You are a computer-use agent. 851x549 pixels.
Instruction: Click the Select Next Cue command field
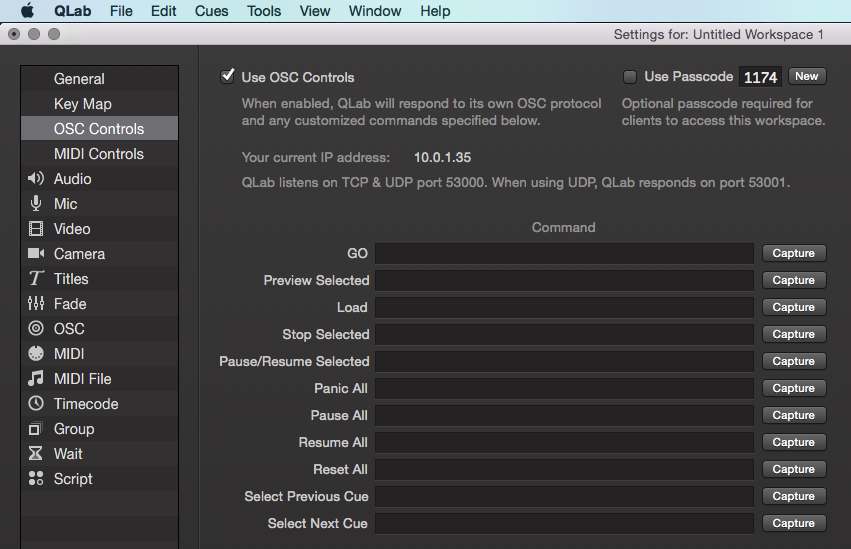564,523
